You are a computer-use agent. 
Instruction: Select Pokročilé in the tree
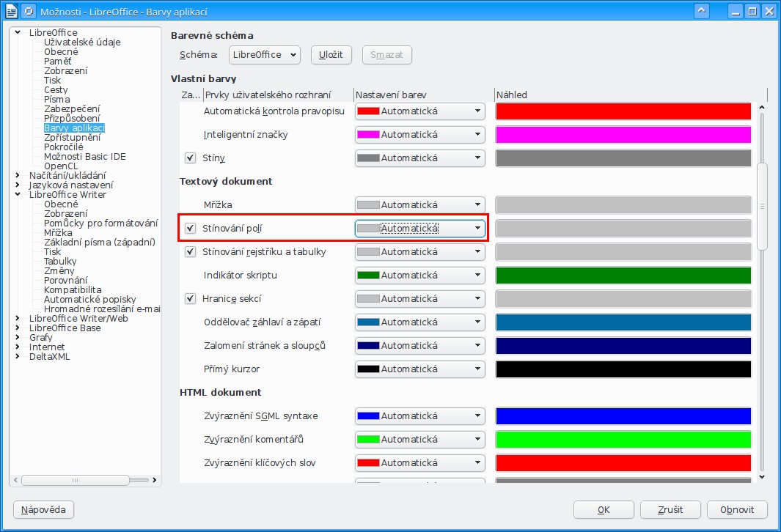point(64,147)
